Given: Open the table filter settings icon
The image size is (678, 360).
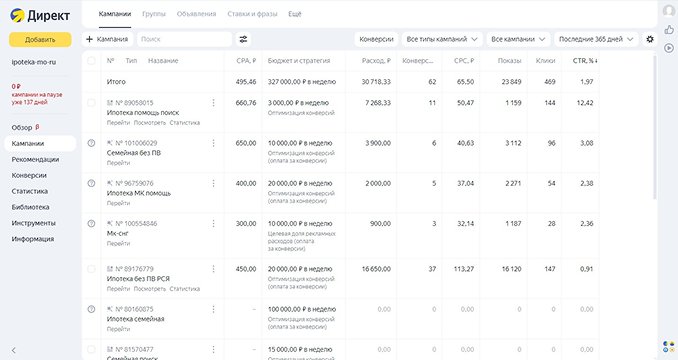Looking at the screenshot, I should click(243, 39).
